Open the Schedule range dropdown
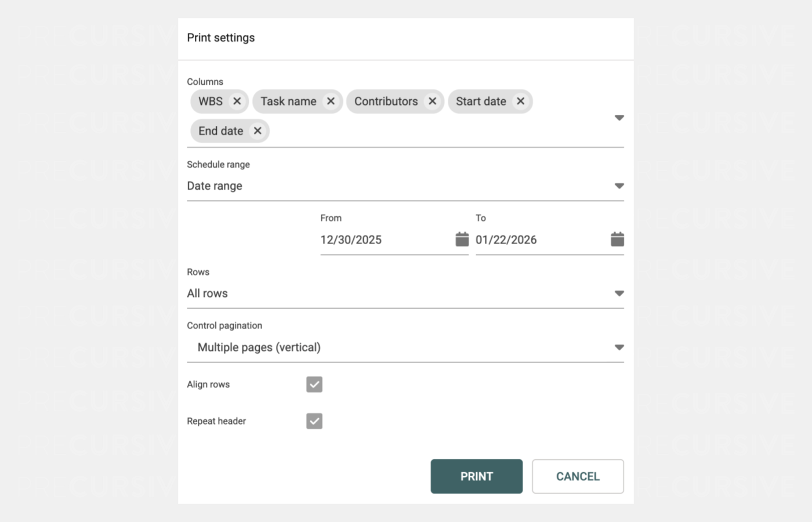 point(619,186)
